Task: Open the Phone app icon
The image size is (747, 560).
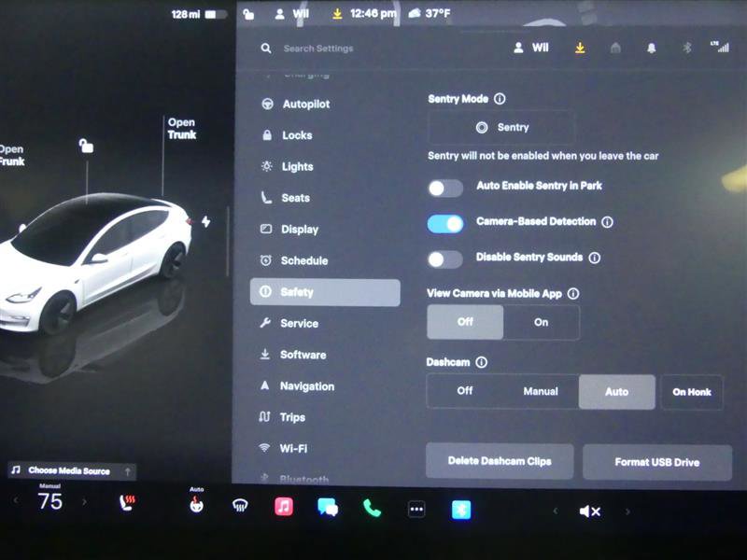Action: click(370, 511)
